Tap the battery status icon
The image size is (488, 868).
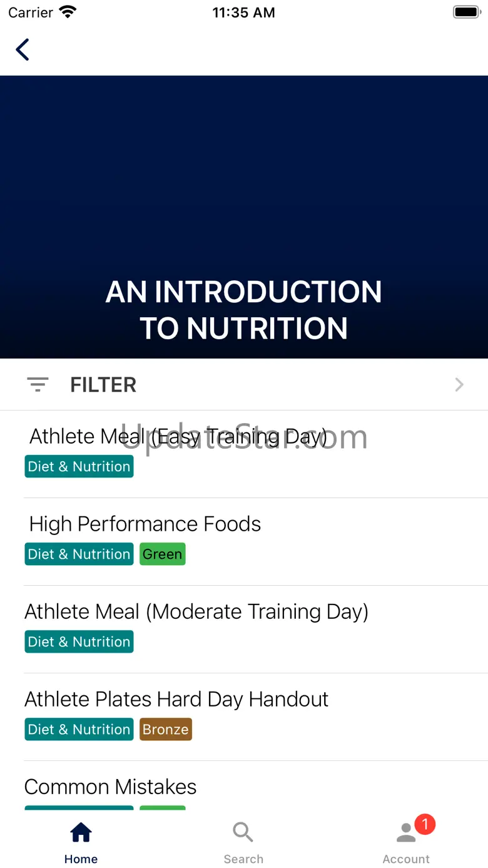click(x=466, y=13)
